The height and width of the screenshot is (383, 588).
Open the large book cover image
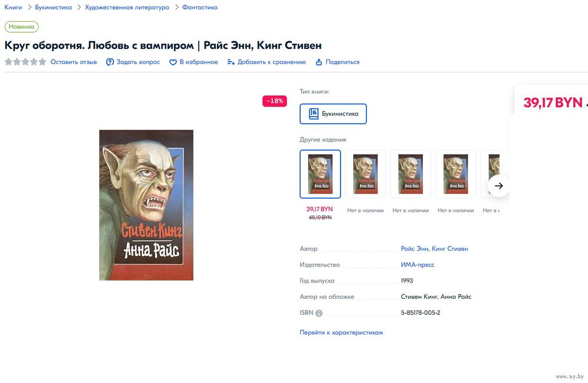(x=146, y=205)
